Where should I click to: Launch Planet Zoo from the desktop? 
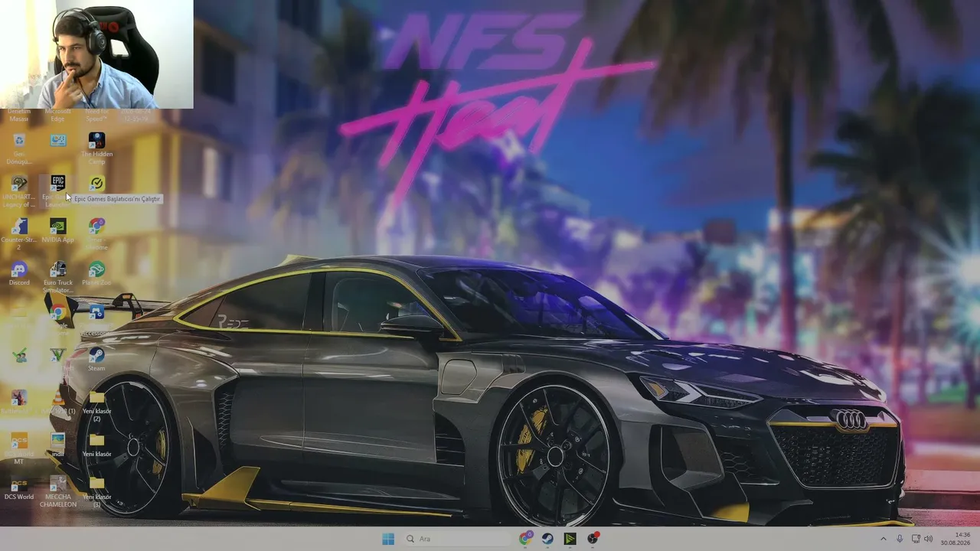(96, 274)
